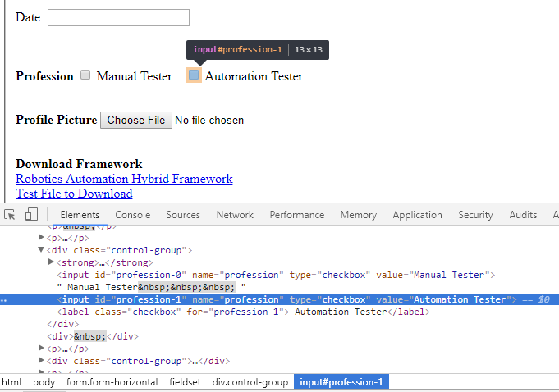Screen dimensions: 559x392
Task: Click the Choose File button
Action: click(x=135, y=120)
